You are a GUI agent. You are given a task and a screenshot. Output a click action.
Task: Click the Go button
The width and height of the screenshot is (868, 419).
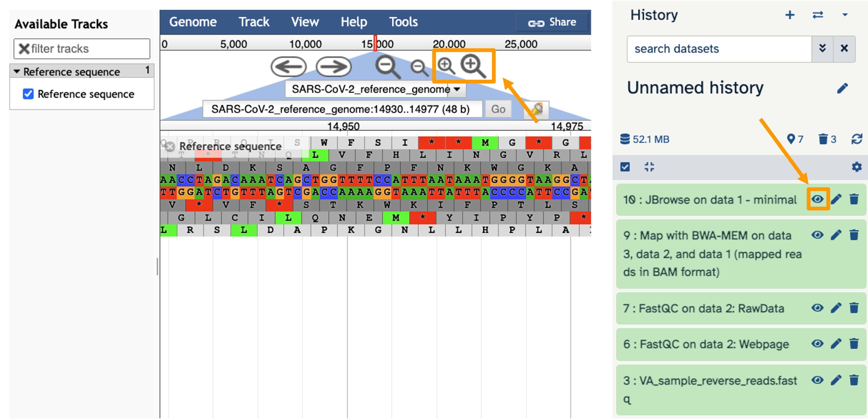(x=498, y=109)
